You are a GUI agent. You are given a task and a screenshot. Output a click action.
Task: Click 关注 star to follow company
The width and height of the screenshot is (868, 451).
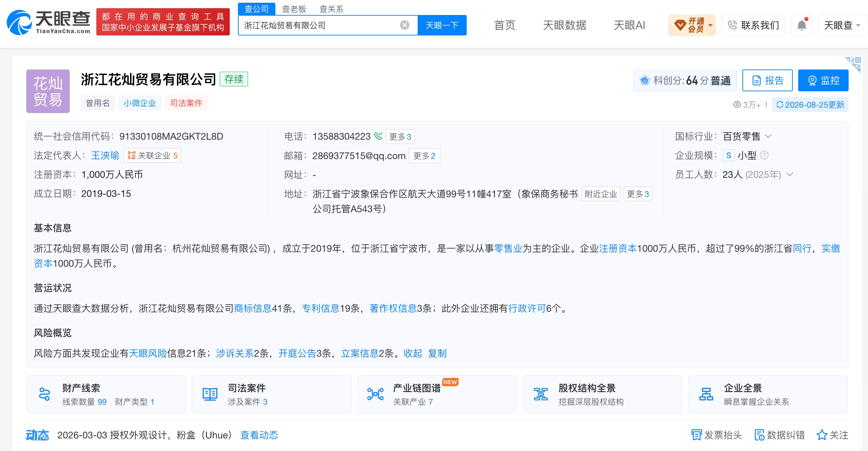pyautogui.click(x=832, y=435)
